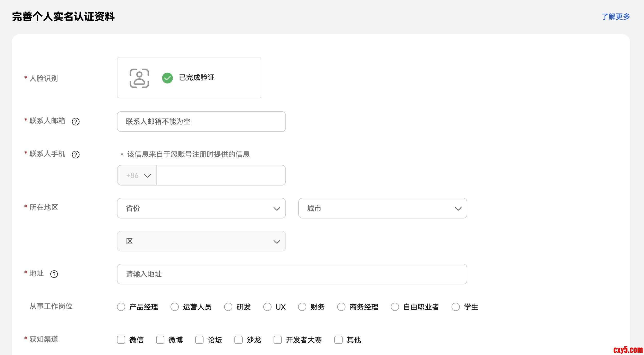Screen dimensions: 644x355
Task: Expand the 省份 province dropdown
Action: [201, 208]
